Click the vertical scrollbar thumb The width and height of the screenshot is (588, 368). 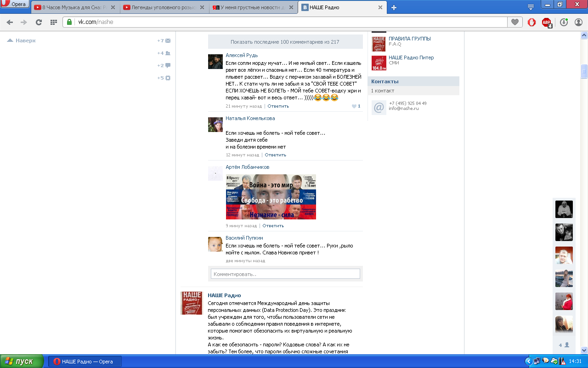pyautogui.click(x=584, y=71)
